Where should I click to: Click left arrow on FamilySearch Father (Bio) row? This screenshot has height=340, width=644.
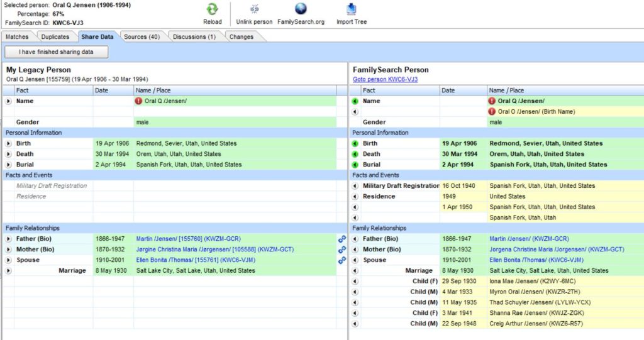[x=355, y=239]
